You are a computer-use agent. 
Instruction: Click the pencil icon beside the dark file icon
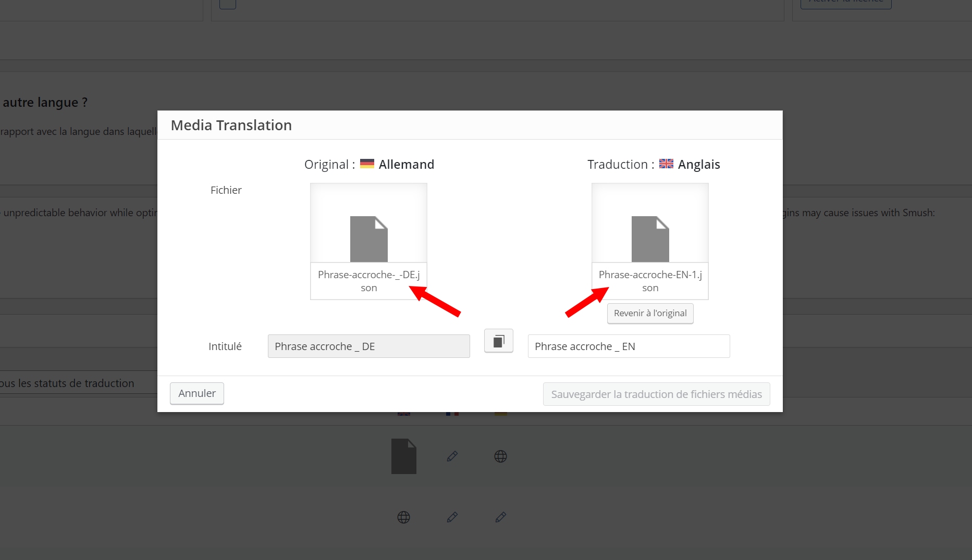tap(452, 456)
